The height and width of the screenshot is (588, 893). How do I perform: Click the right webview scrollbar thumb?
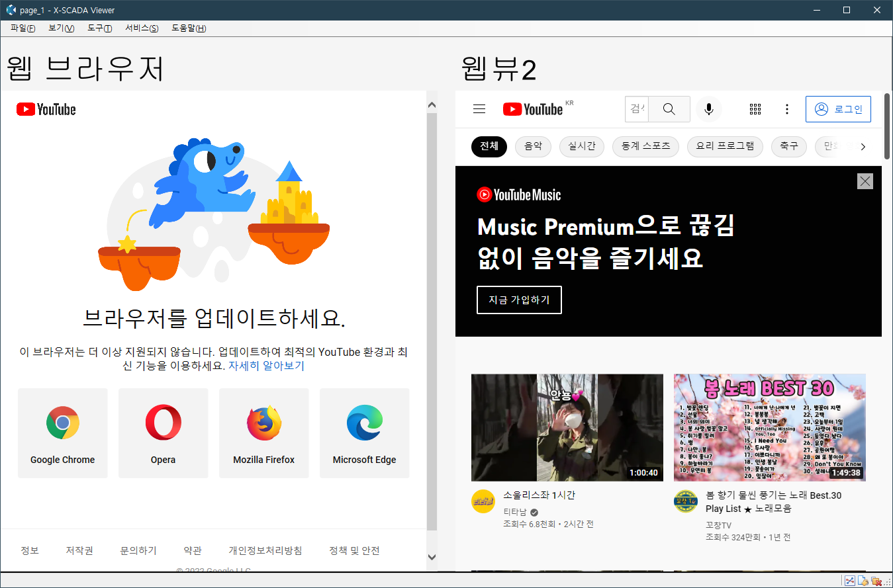coord(887,126)
